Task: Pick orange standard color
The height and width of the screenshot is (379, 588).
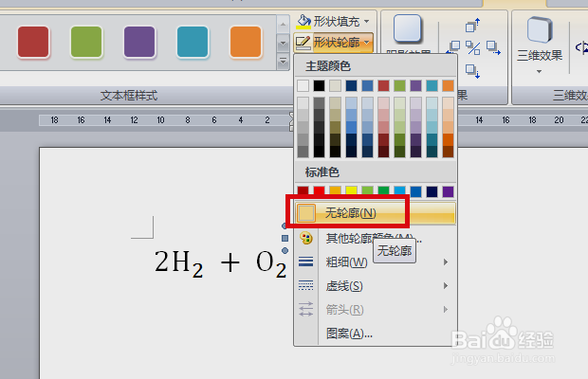Action: (335, 190)
